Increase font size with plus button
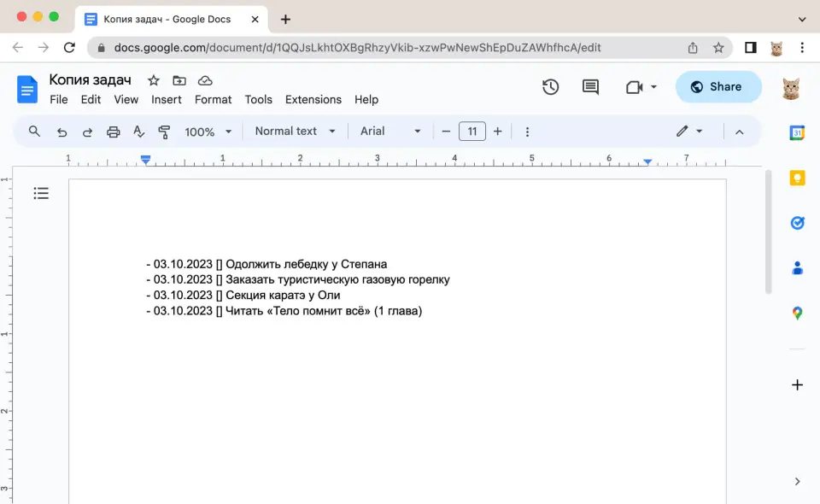 click(x=498, y=132)
